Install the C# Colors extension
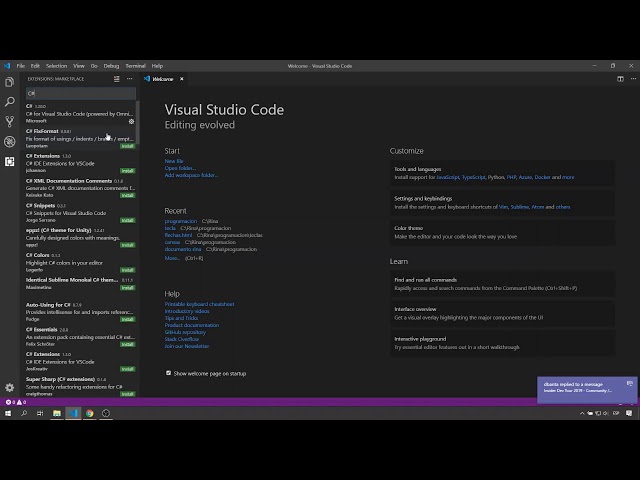Viewport: 640px width, 480px height. [127, 270]
